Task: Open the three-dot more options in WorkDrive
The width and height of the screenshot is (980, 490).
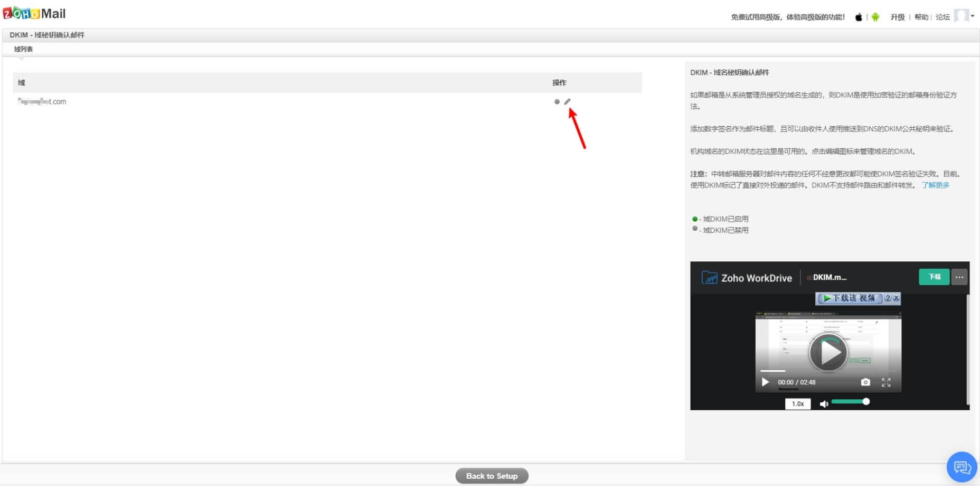Action: coord(959,277)
